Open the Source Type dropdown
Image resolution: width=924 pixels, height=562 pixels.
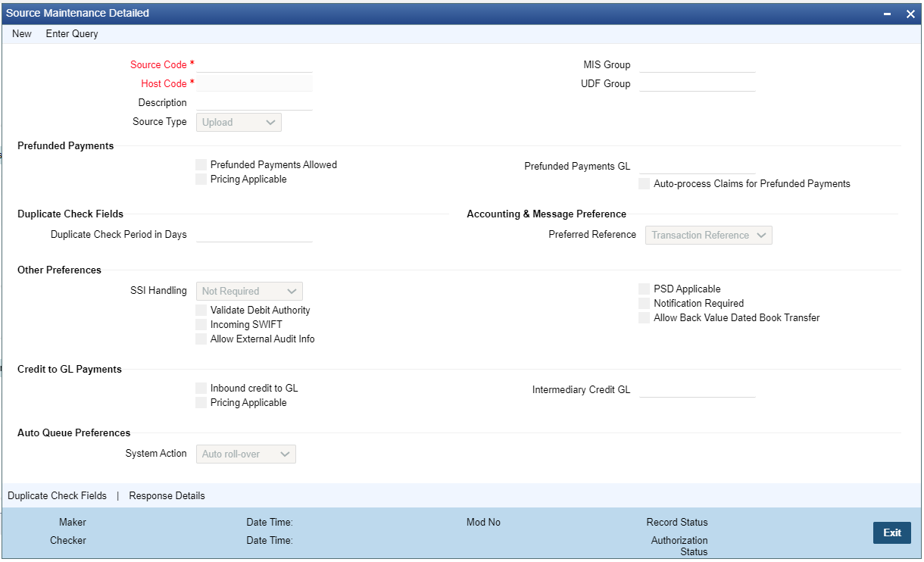(239, 122)
